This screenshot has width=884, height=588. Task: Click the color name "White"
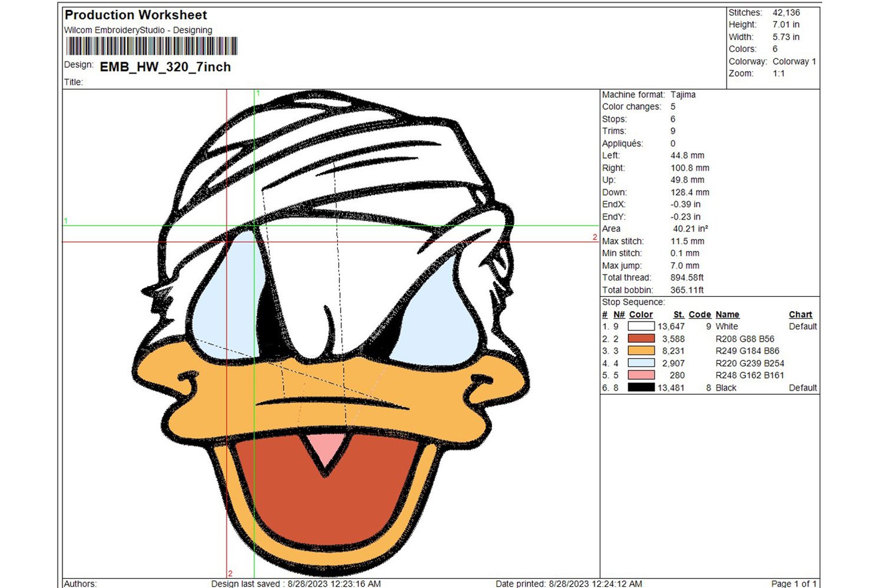(727, 326)
